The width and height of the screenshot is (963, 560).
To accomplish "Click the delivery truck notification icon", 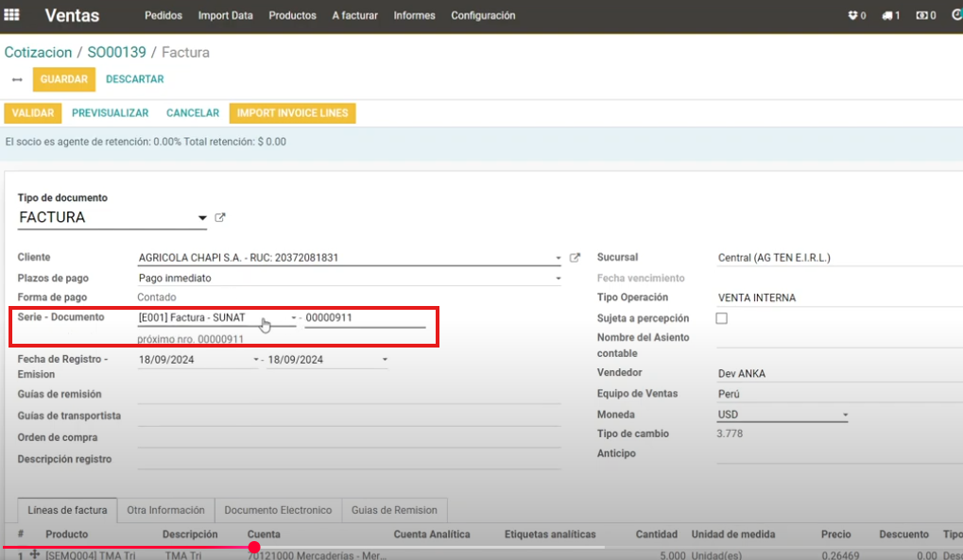I will tap(886, 15).
